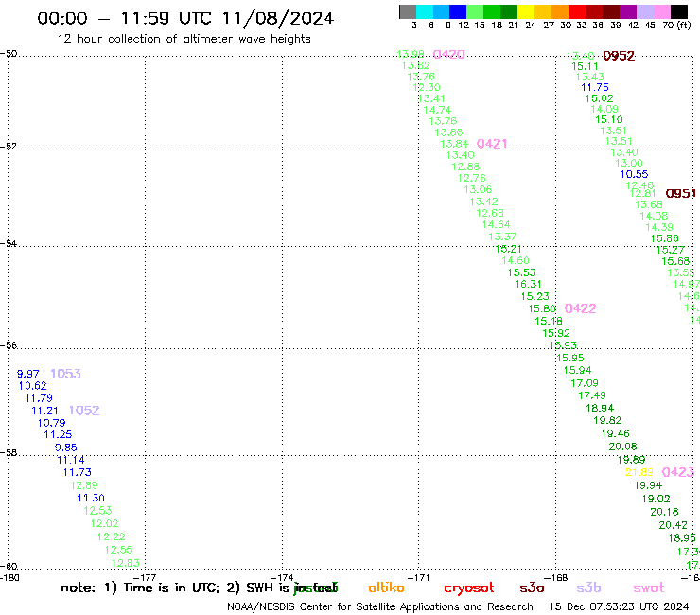This screenshot has height=615, width=700.
Task: Click the 15.02 wave height value
Action: pos(600,98)
